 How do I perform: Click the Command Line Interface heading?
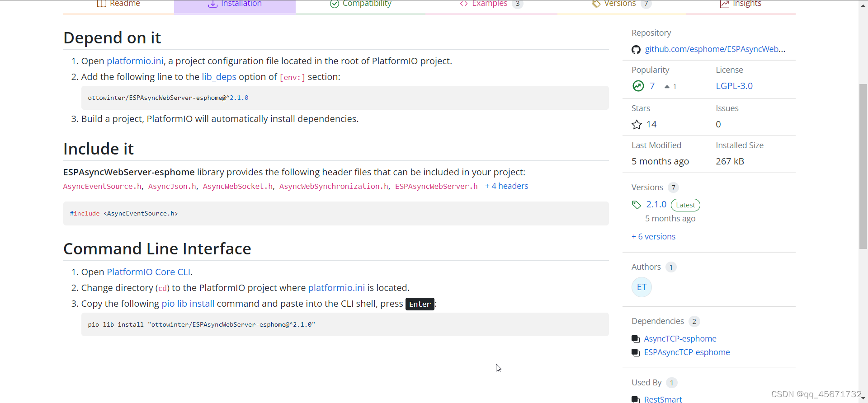pos(157,249)
